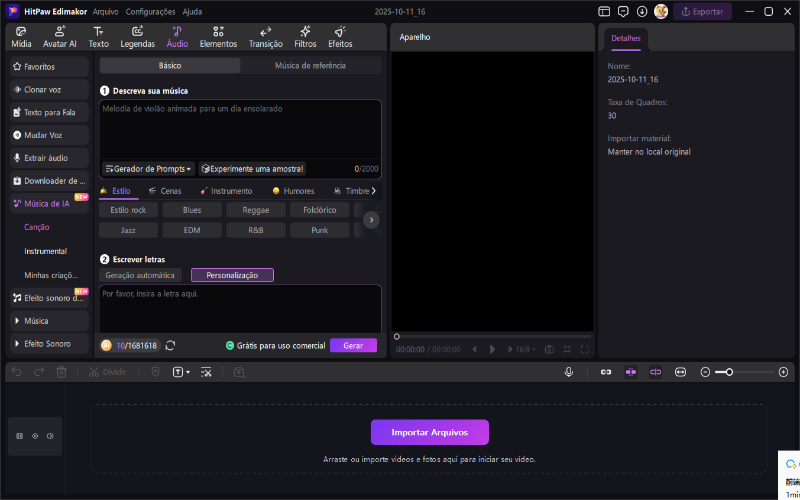This screenshot has width=800, height=500.
Task: Click the fit timeline to window icon
Action: tap(680, 372)
